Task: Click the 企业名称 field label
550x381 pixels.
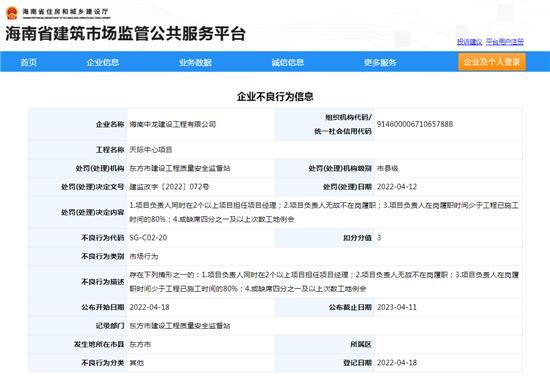Action: pyautogui.click(x=110, y=124)
